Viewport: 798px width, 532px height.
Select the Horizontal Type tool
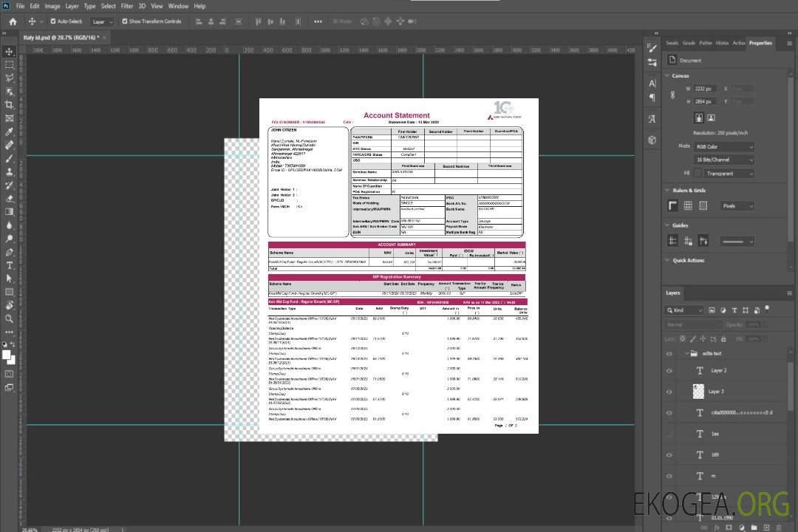pos(9,265)
